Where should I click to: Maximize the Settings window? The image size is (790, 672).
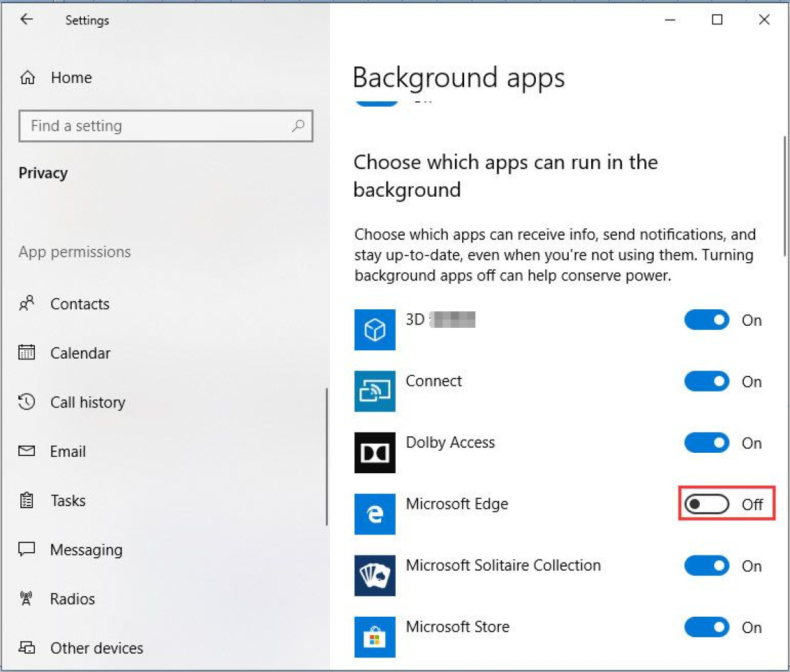717,20
